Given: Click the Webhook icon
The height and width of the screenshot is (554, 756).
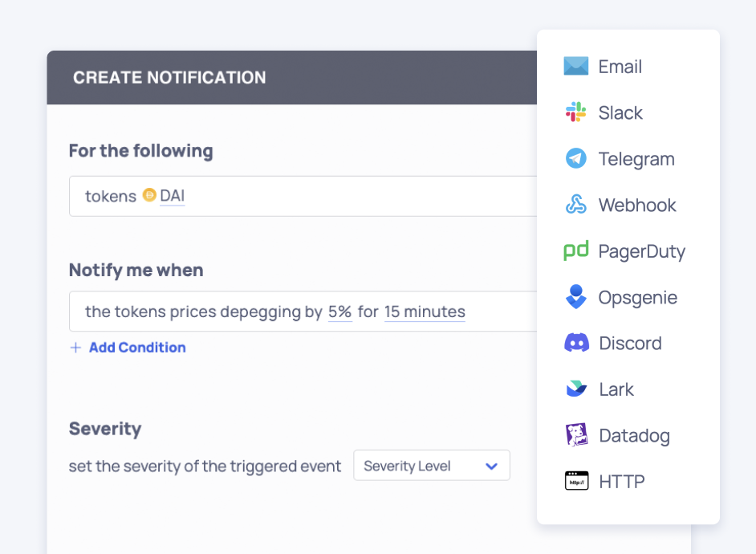Looking at the screenshot, I should pos(576,205).
